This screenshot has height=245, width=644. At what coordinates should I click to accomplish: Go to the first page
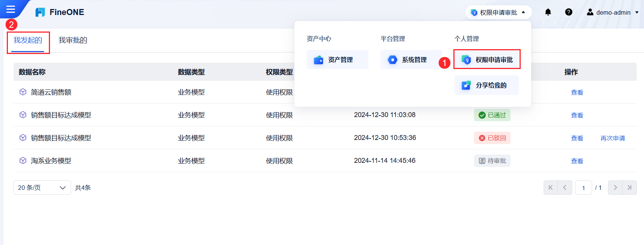coord(551,188)
